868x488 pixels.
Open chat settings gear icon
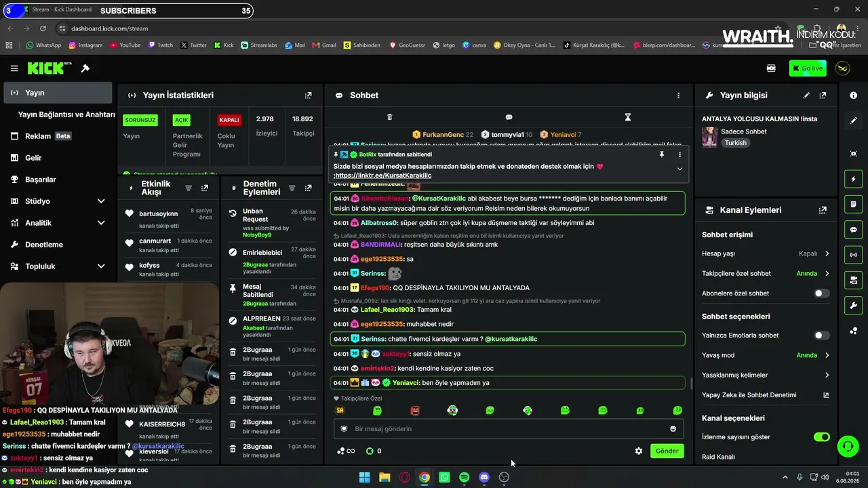(638, 451)
